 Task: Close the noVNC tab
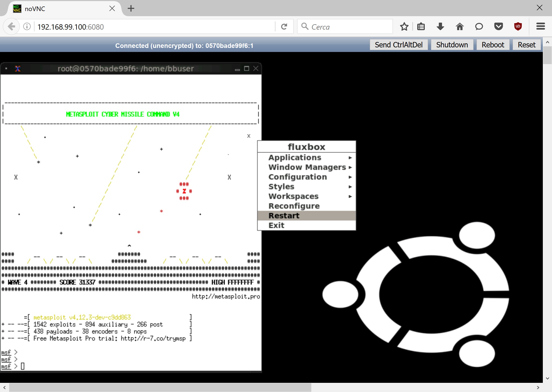click(112, 8)
